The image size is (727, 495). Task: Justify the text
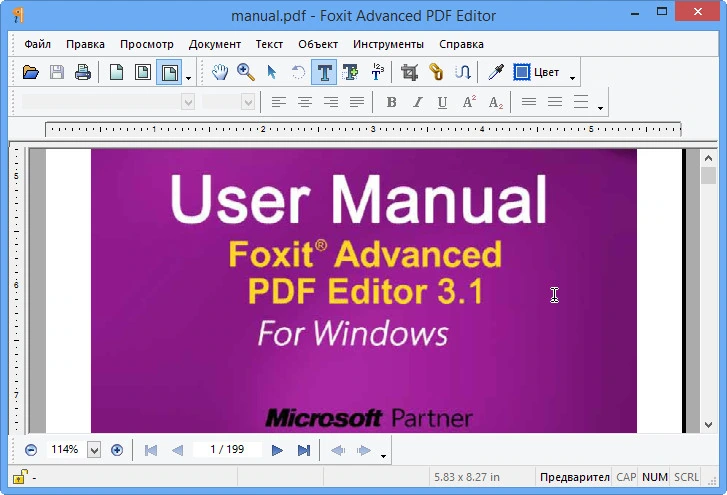pos(357,102)
